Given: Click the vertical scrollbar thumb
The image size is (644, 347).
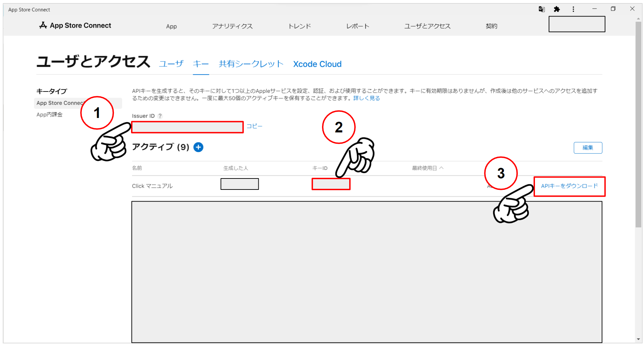Looking at the screenshot, I should click(638, 125).
